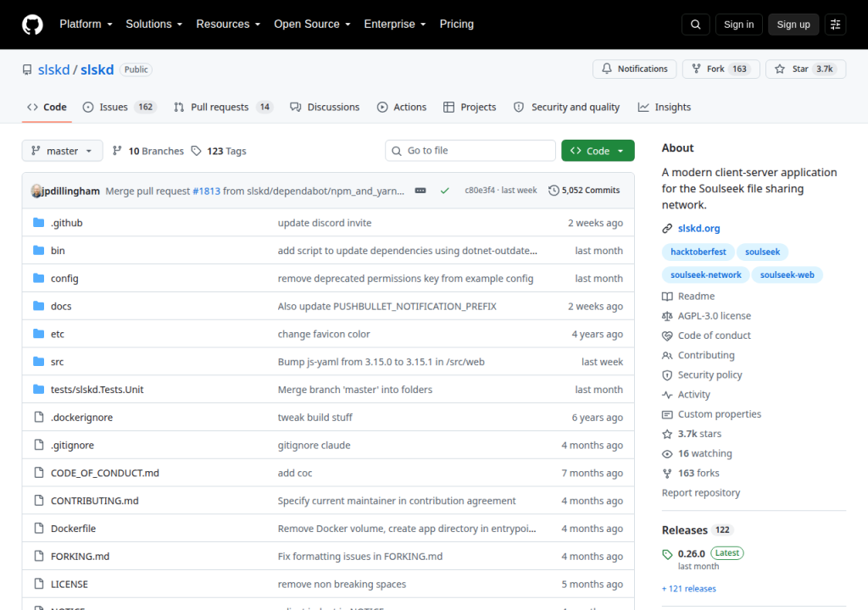
Task: Expand the Open Source menu
Action: tap(312, 25)
